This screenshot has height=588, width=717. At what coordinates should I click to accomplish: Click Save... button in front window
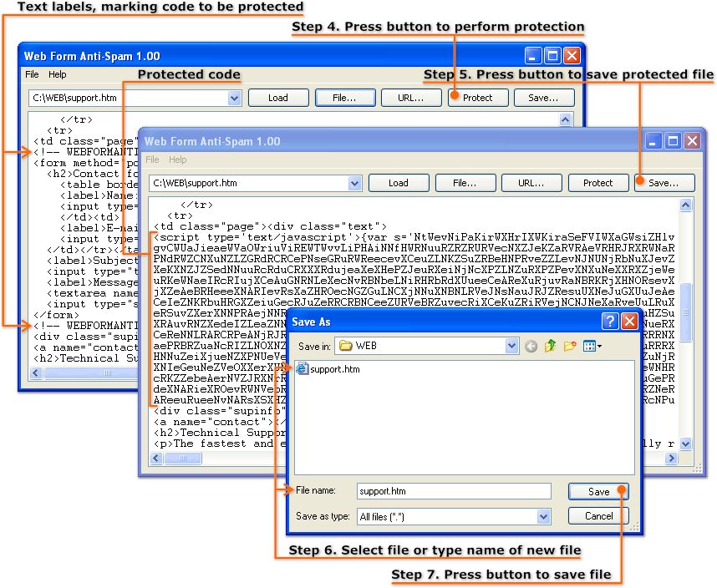click(x=664, y=183)
